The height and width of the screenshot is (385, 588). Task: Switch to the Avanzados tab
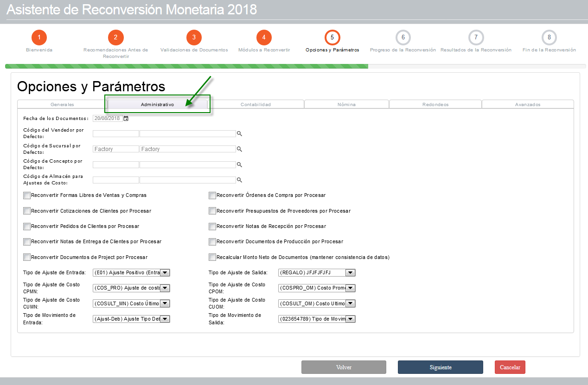click(528, 105)
